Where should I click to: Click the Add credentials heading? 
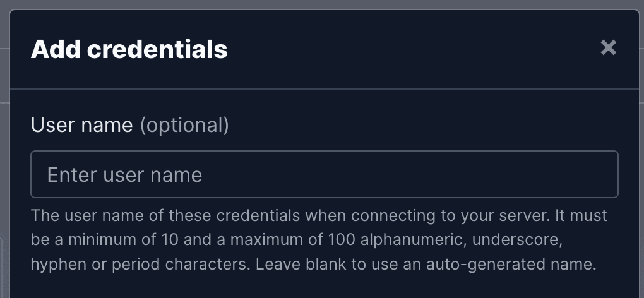point(129,49)
